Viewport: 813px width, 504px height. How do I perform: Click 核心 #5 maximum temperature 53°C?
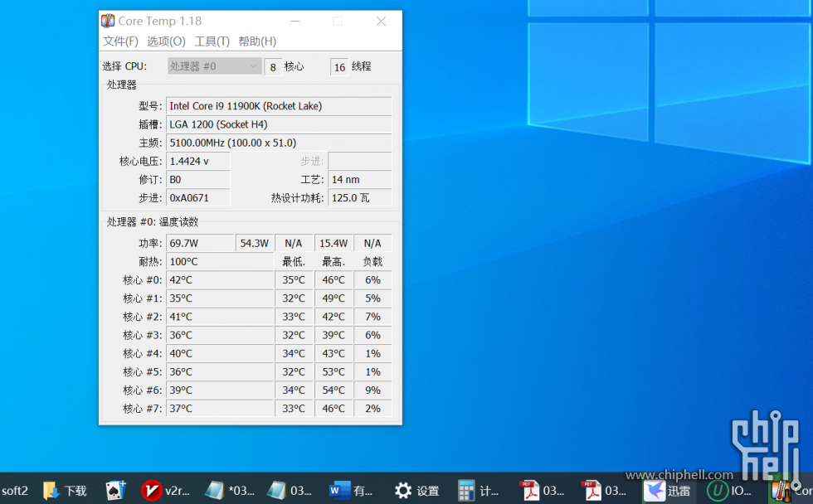pos(333,372)
